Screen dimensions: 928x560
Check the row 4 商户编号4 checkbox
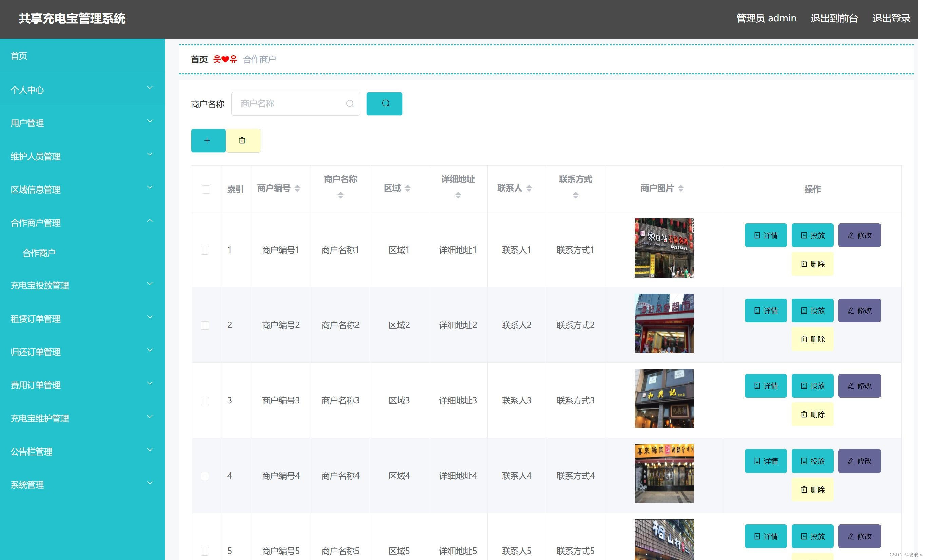coord(205,476)
